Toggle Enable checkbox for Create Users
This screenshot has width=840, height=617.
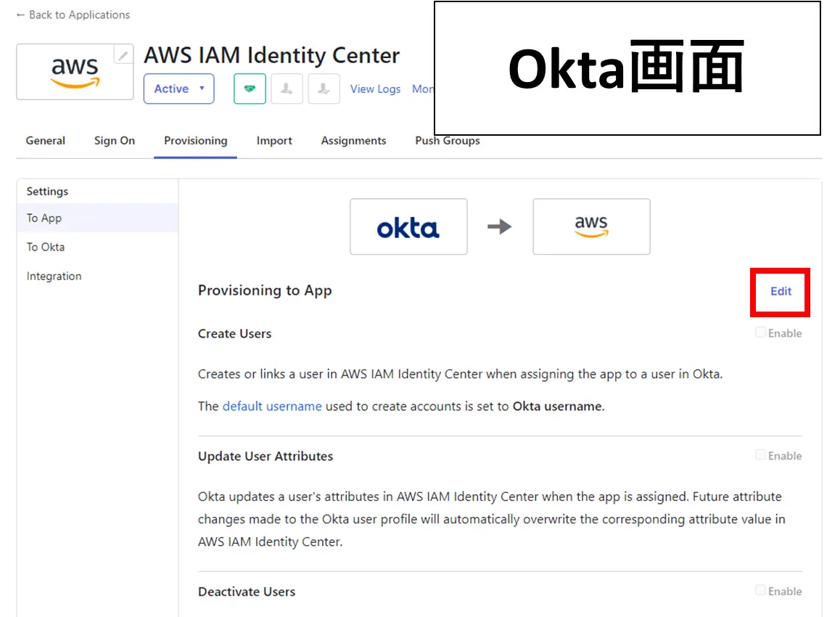pos(760,332)
